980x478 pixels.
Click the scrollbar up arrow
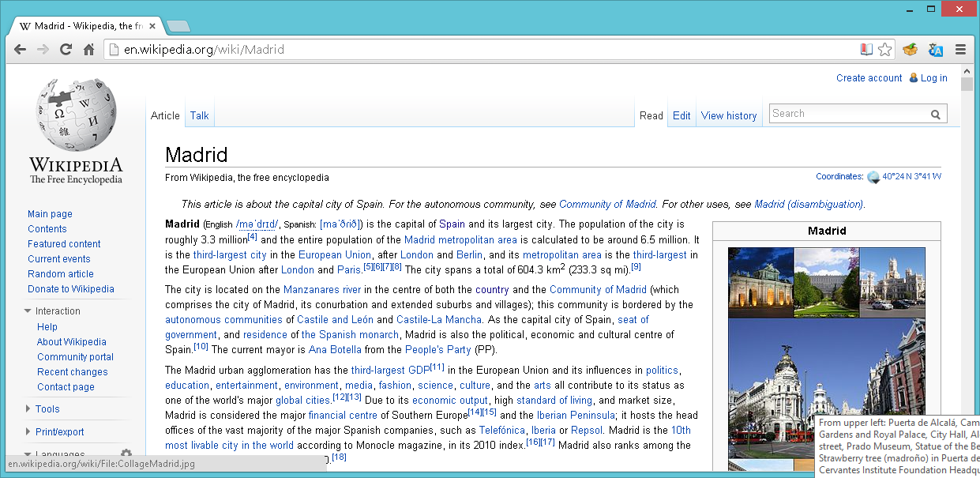[x=967, y=70]
